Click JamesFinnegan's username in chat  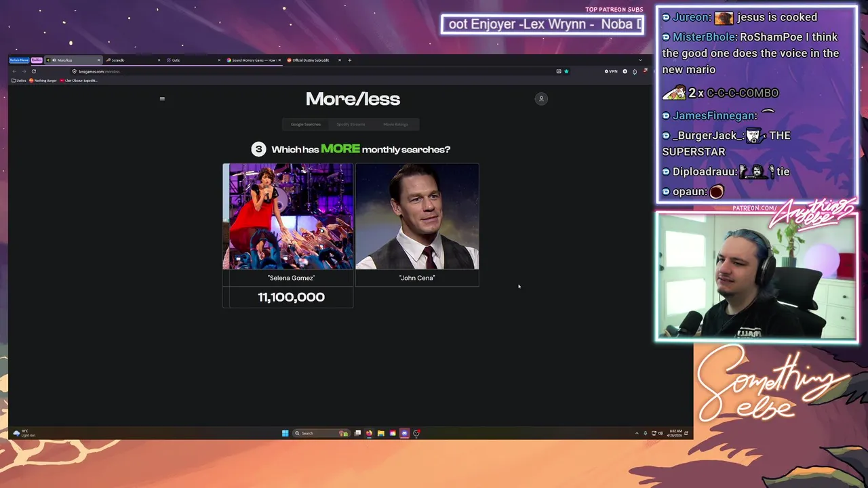(715, 116)
